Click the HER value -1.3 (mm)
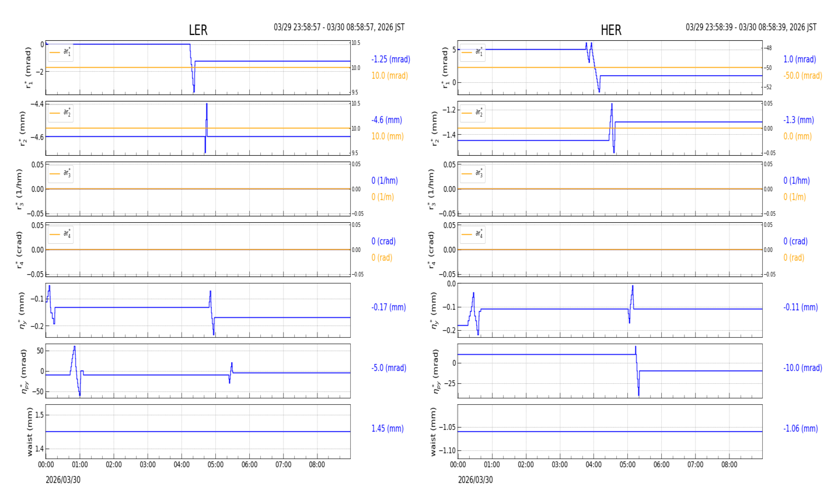The width and height of the screenshot is (824, 504). point(798,120)
